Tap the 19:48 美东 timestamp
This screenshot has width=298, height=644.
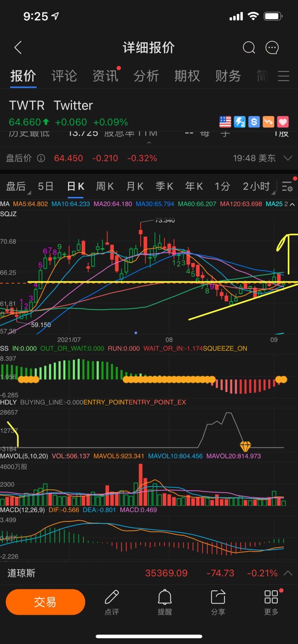(x=254, y=158)
